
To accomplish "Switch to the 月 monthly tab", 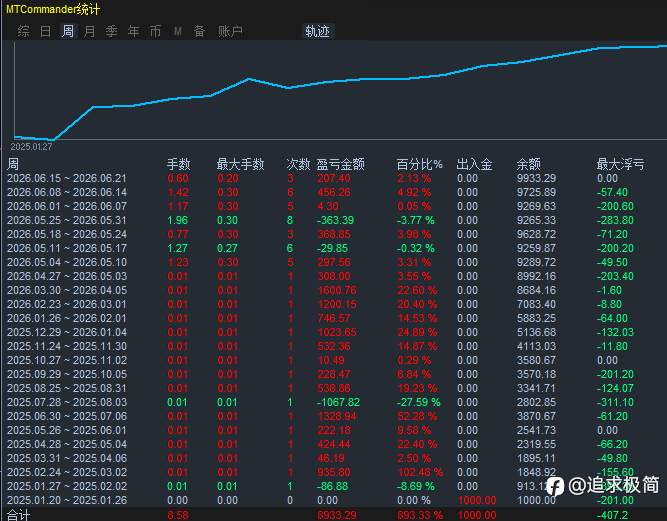I will click(90, 31).
